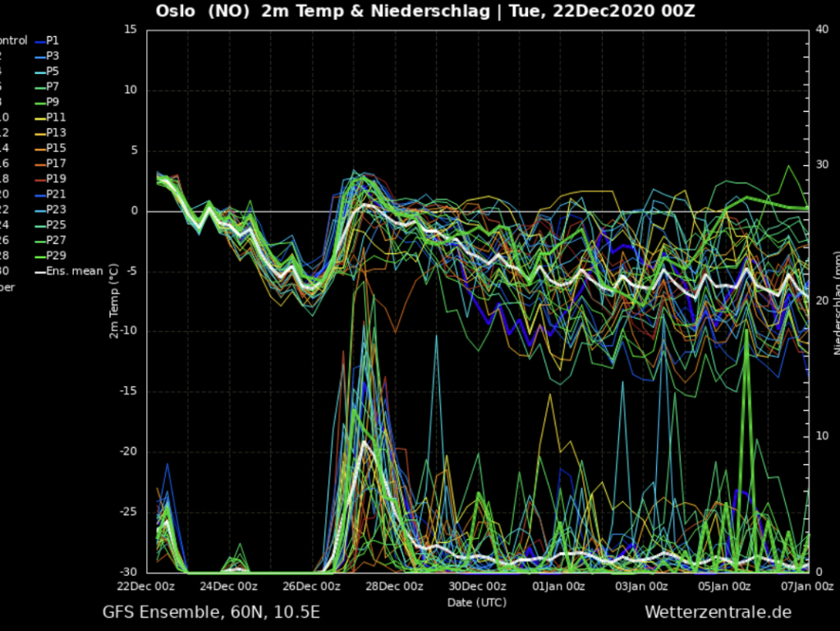
Task: Click the 2m Temp axis label
Action: (x=114, y=301)
